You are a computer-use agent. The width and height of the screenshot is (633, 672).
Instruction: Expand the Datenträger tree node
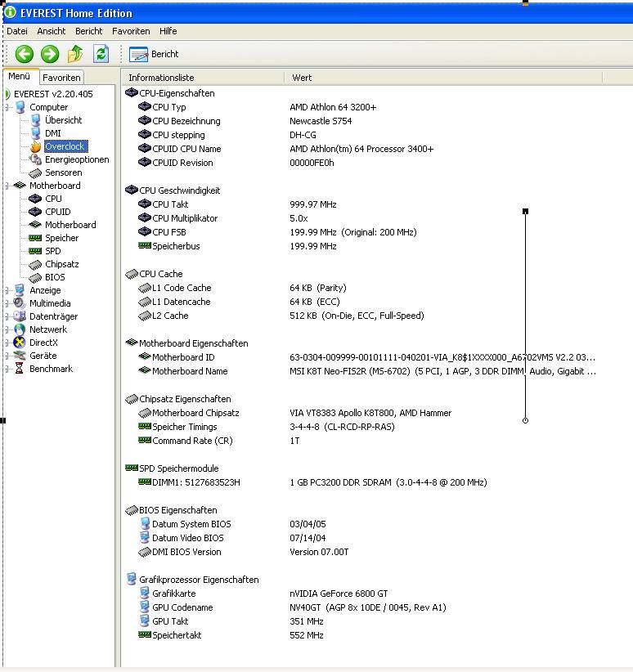coord(7,316)
